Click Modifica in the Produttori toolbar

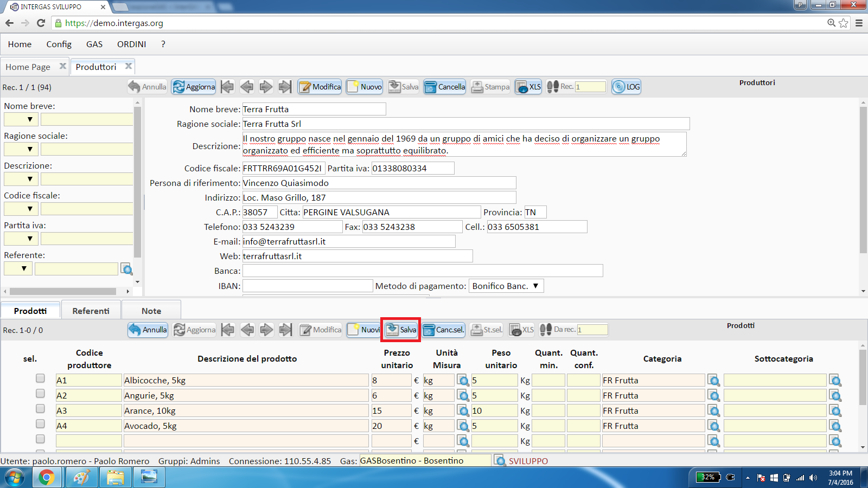pos(320,87)
